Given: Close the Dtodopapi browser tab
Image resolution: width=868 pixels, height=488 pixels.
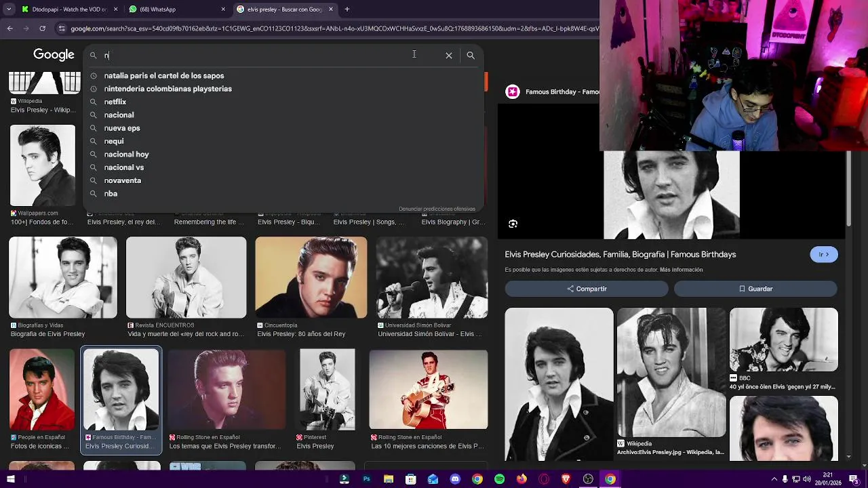Looking at the screenshot, I should point(115,9).
